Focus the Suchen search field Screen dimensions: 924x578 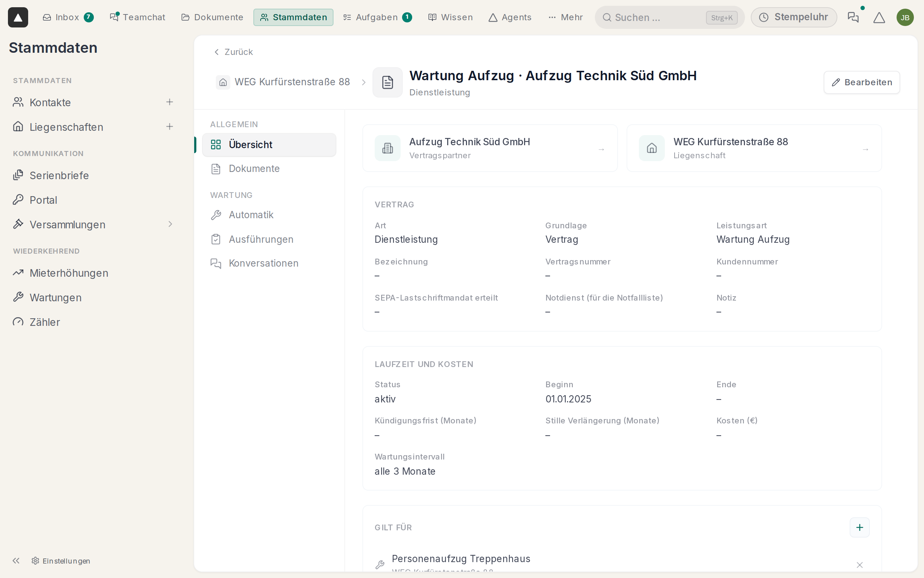pyautogui.click(x=669, y=17)
